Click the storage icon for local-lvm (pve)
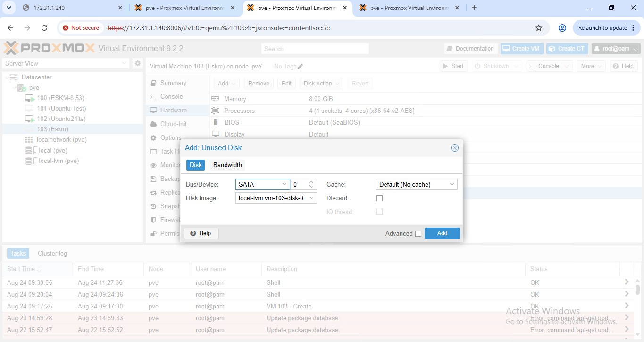Viewport: 644px width, 342px height. (30, 161)
